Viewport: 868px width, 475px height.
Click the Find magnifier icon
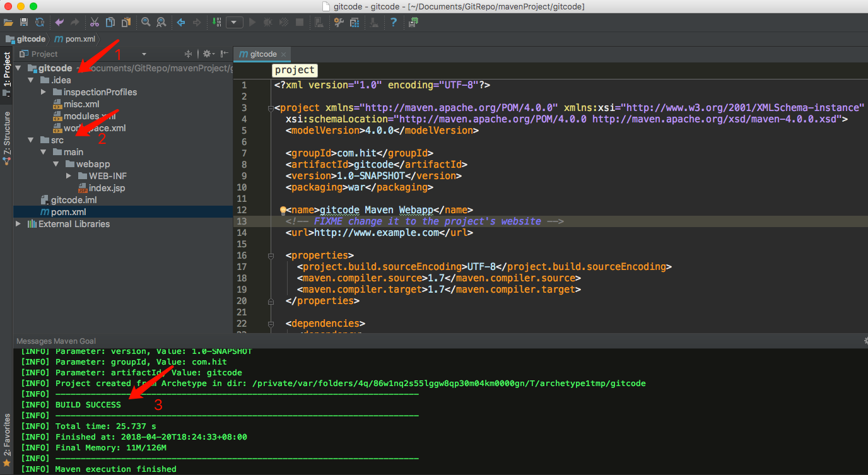[146, 22]
